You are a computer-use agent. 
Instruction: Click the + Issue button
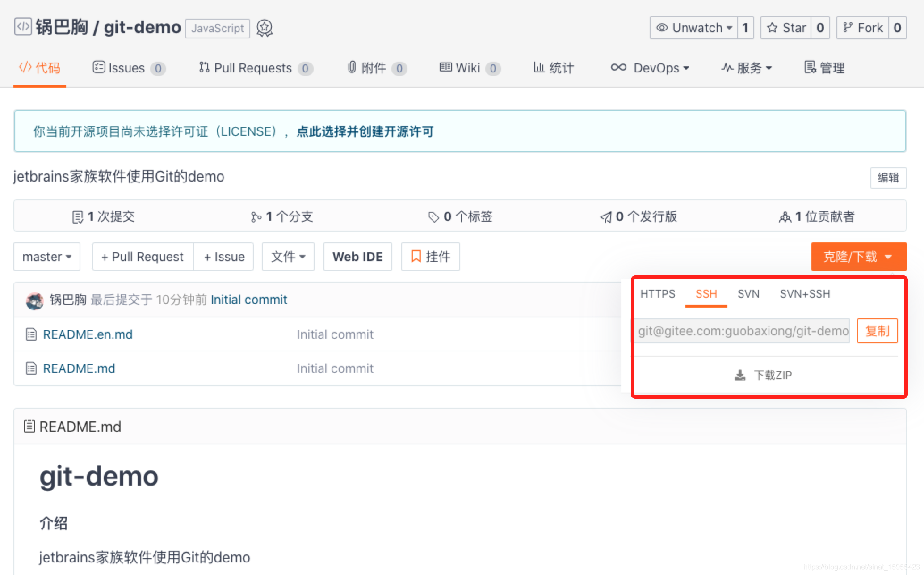point(223,257)
